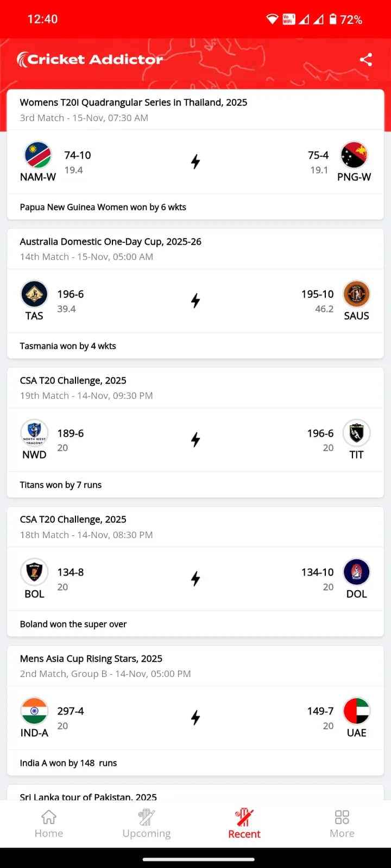This screenshot has width=391, height=868.
Task: Tap the South Australia team logo
Action: [x=356, y=294]
